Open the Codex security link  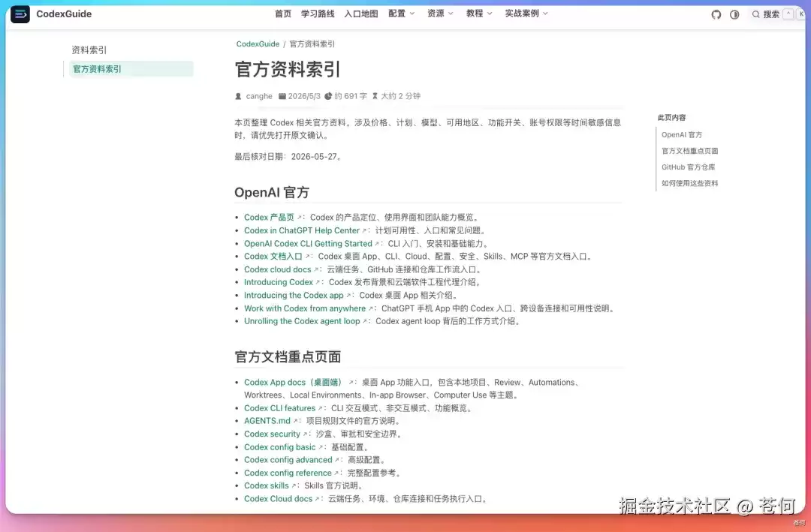[272, 434]
